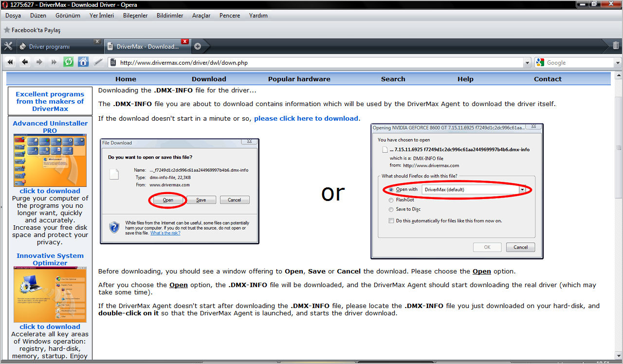Image resolution: width=623 pixels, height=364 pixels.
Task: Click the Fast Forward navigation button
Action: [54, 62]
